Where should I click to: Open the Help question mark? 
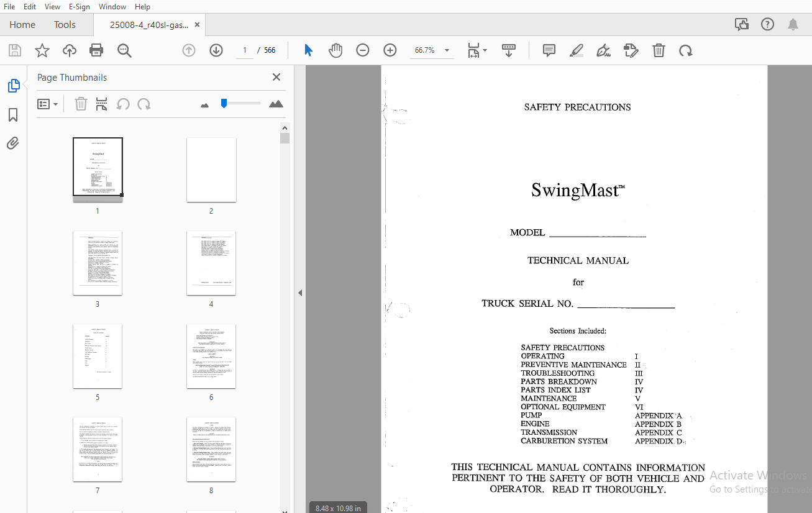pyautogui.click(x=767, y=24)
